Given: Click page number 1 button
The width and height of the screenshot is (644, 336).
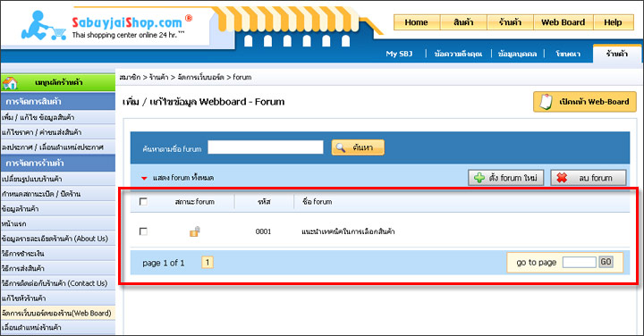Looking at the screenshot, I should tap(208, 263).
